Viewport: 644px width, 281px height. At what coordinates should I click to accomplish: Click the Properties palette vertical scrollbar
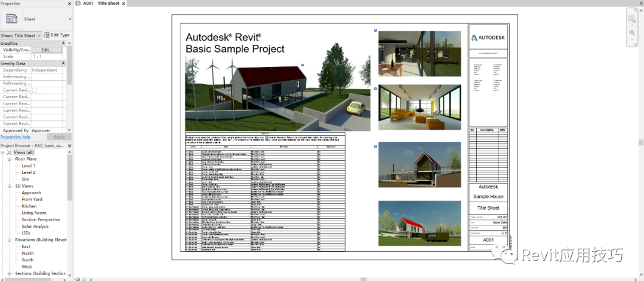coord(69,66)
